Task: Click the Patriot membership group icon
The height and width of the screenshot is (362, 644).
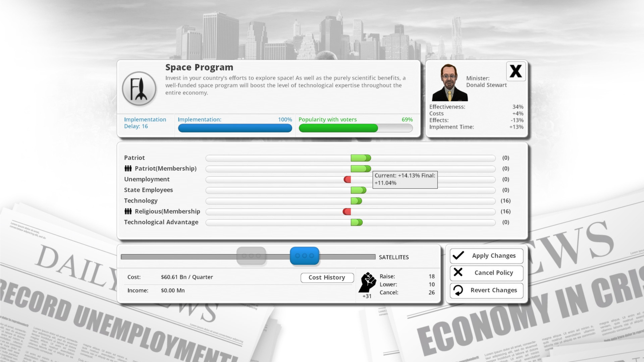Action: 127,168
